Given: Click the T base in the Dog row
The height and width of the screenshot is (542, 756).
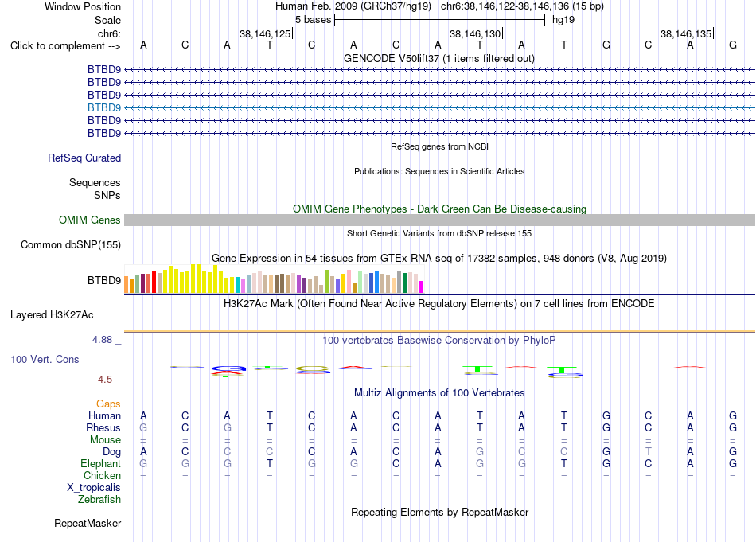Looking at the screenshot, I should [648, 452].
